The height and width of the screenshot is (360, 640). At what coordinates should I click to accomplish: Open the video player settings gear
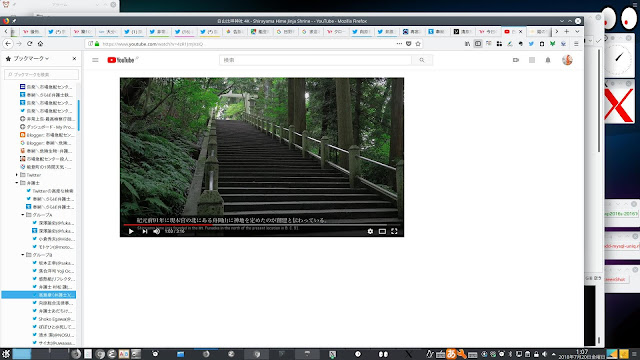(x=370, y=231)
